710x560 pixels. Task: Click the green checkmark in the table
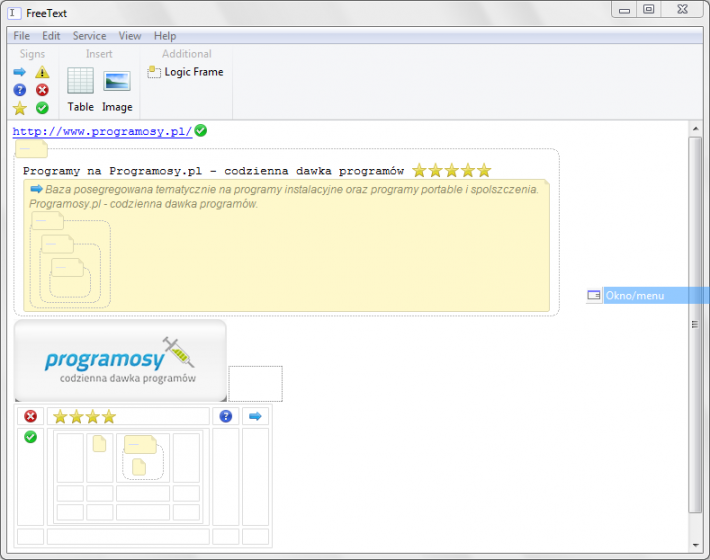pyautogui.click(x=30, y=437)
